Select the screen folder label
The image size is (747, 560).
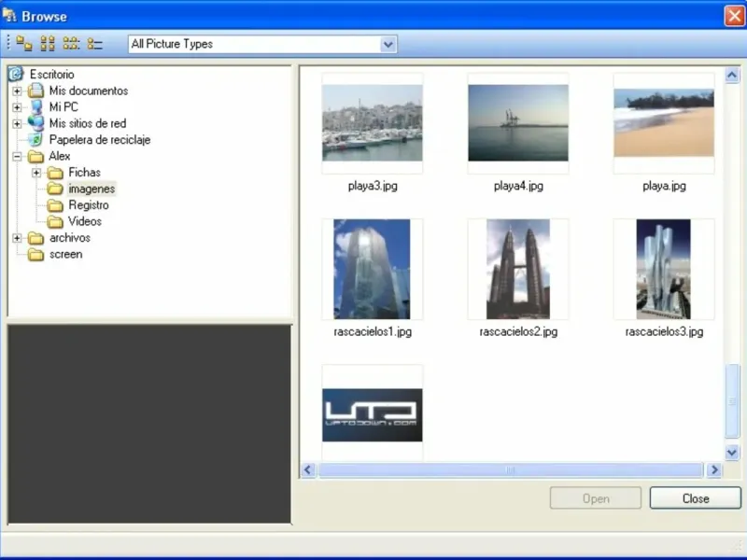(x=65, y=254)
